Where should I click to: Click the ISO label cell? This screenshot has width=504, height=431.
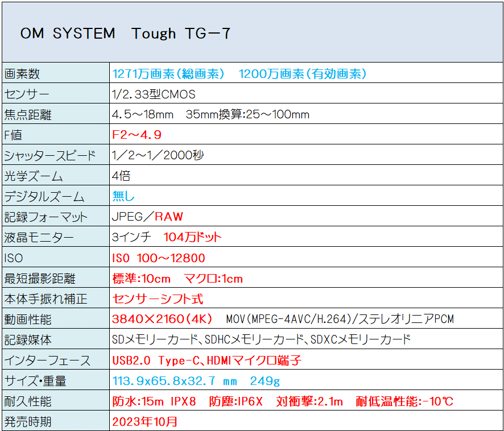56,257
